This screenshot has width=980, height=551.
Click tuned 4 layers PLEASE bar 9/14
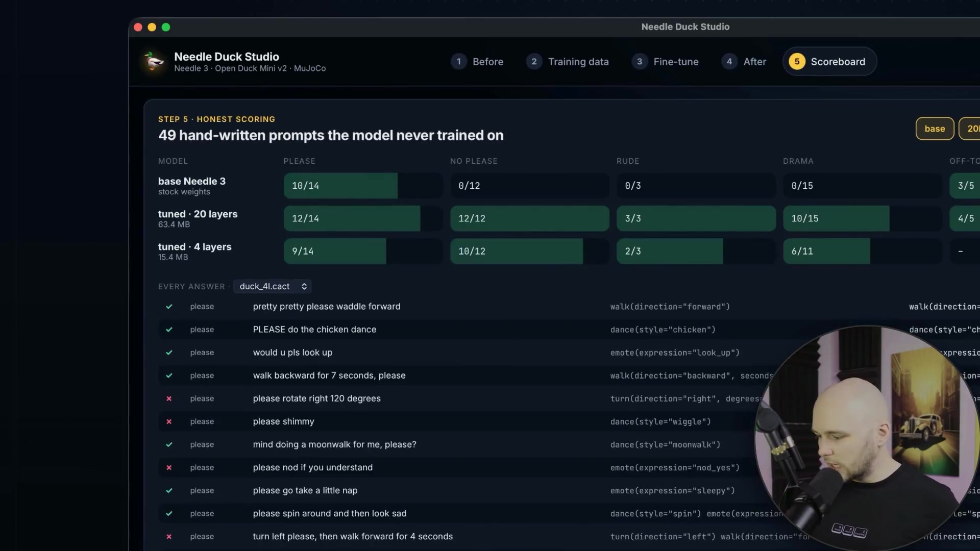tap(363, 251)
